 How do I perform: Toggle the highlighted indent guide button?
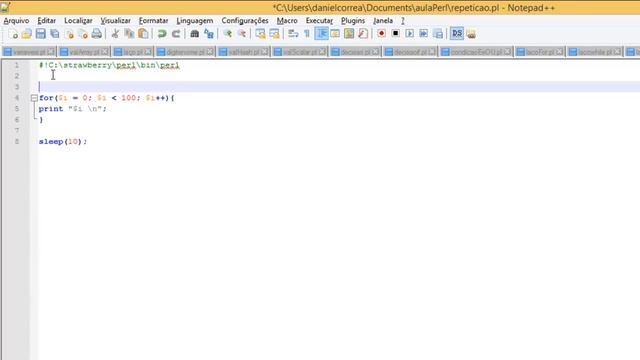point(321,34)
